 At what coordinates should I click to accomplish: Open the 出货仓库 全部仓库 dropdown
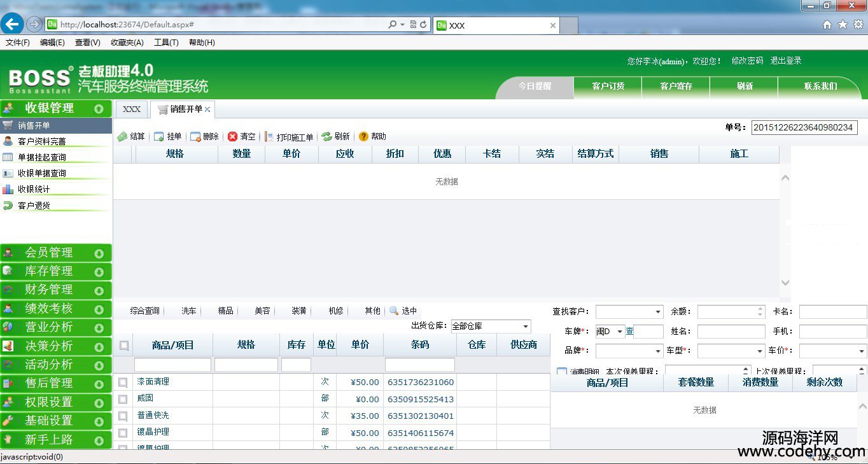[526, 327]
